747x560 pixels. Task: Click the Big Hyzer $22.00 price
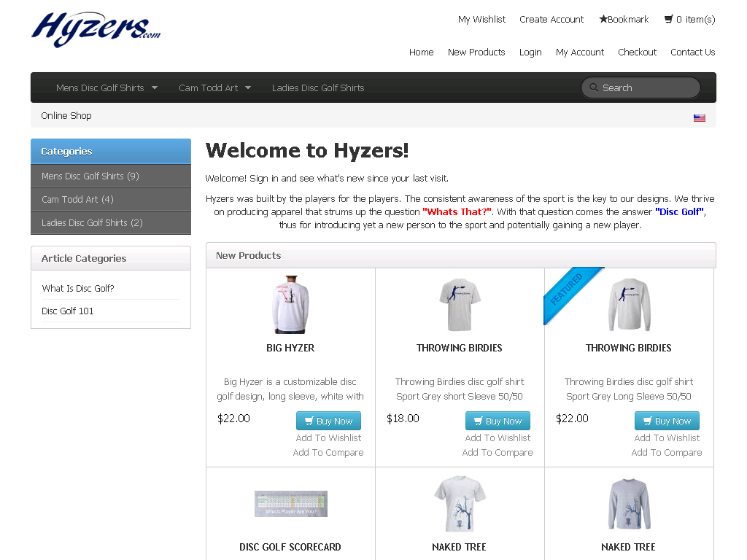(x=233, y=419)
